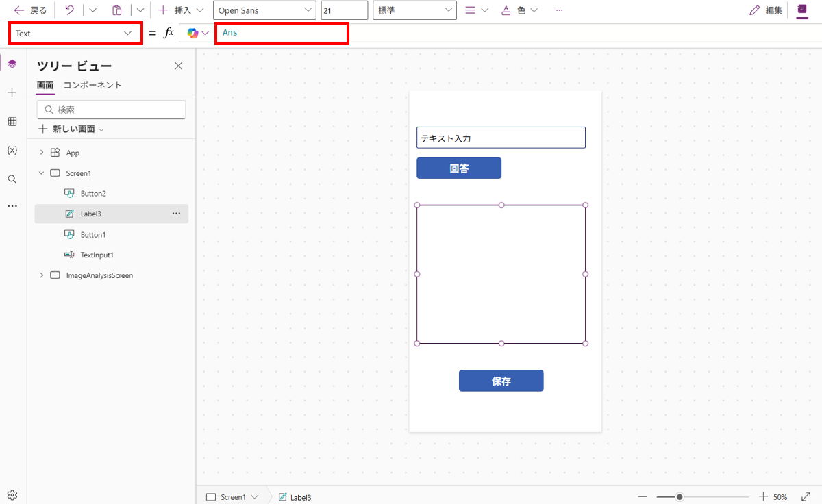Click the insert plus icon in sidebar
The image size is (822, 504).
[12, 92]
